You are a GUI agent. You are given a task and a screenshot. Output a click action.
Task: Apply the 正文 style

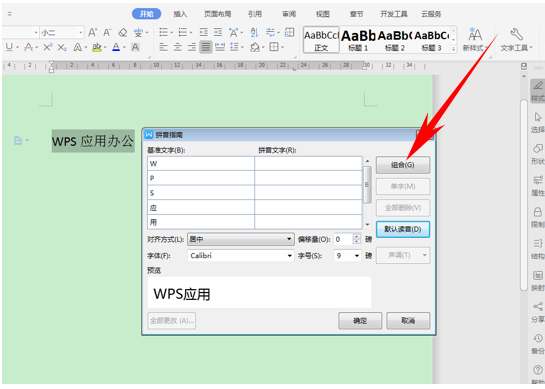tap(321, 40)
